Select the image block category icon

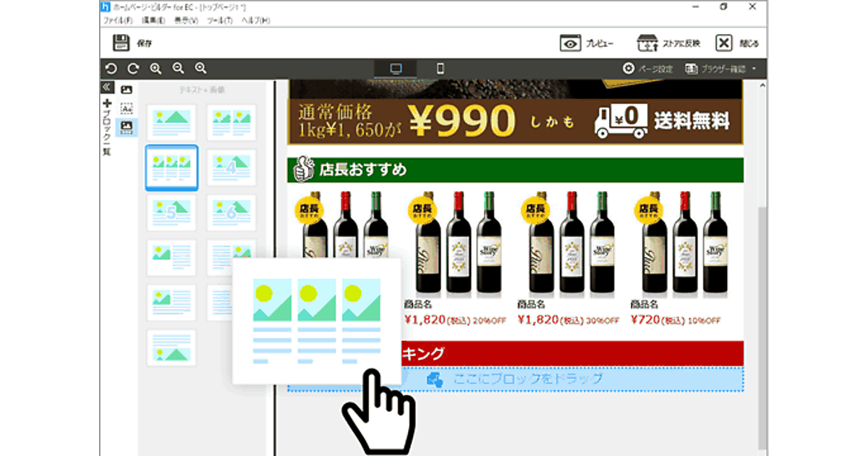(x=127, y=90)
